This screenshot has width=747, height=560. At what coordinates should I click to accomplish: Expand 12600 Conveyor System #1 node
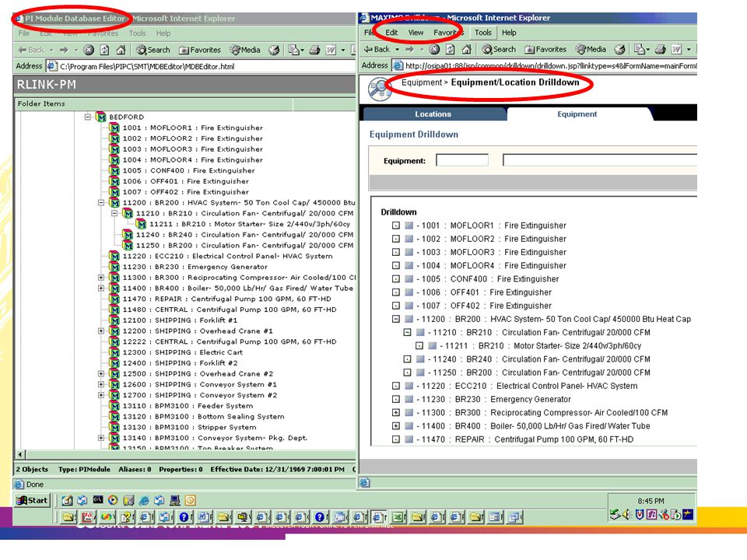point(101,384)
